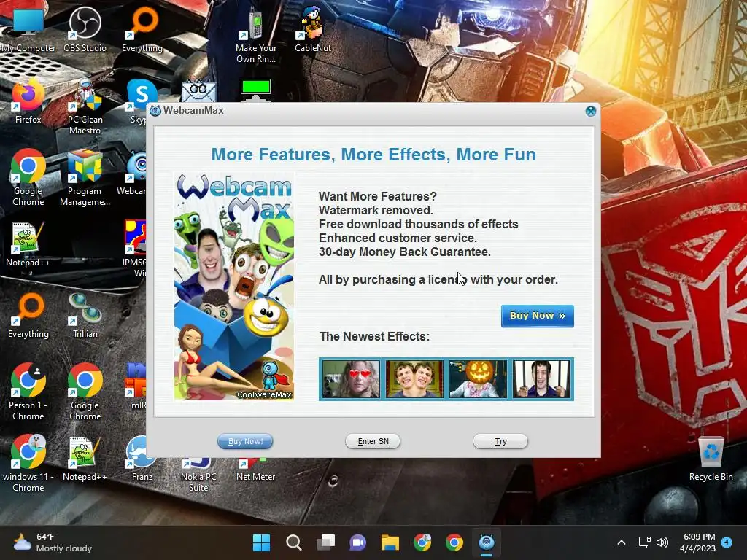Click blue Buy Now » button

click(x=538, y=316)
